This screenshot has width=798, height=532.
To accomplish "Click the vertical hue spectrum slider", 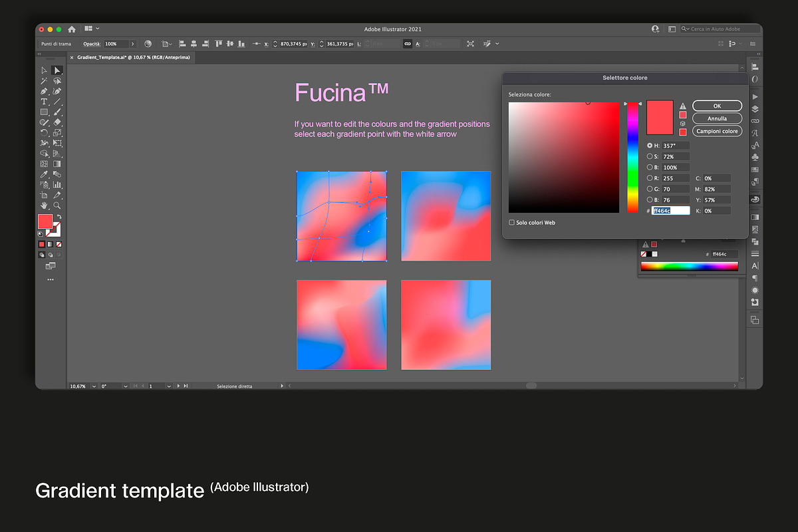I will point(632,158).
